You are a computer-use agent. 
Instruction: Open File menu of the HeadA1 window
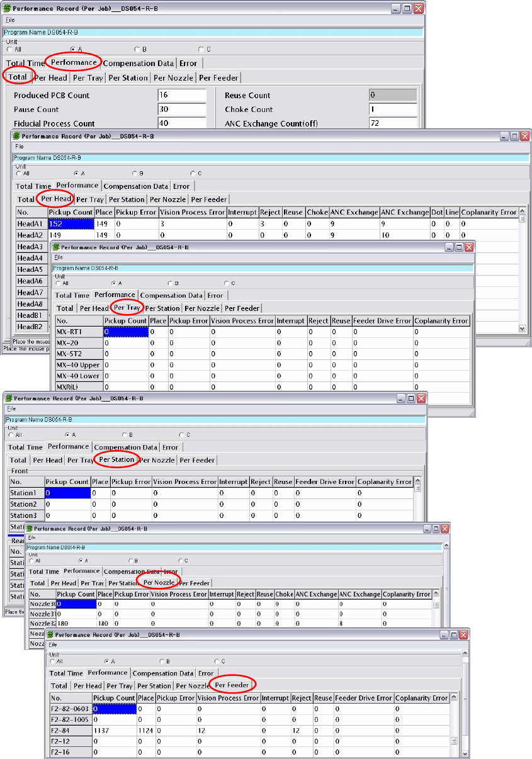point(20,146)
